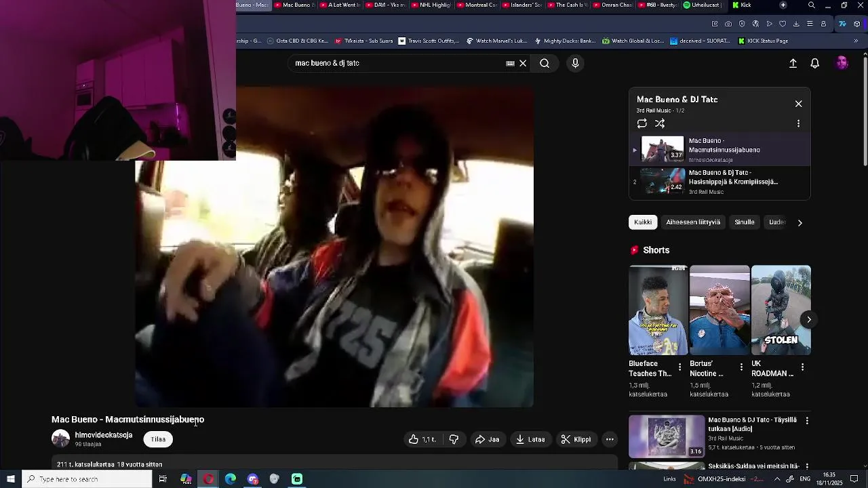This screenshot has width=868, height=488.
Task: Open himovideokatsoja channel name link
Action: (x=103, y=435)
